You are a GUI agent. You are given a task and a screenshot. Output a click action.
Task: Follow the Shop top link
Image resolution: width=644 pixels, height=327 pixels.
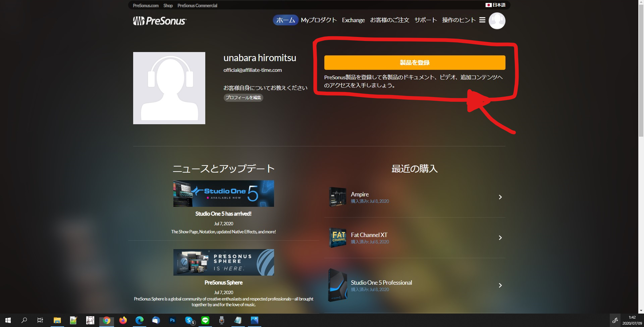168,5
